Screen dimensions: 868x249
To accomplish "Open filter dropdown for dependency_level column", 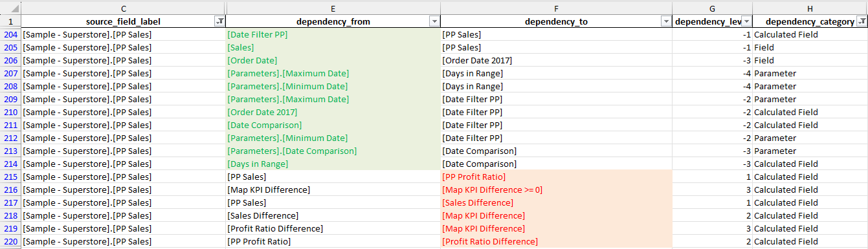I will pyautogui.click(x=746, y=22).
